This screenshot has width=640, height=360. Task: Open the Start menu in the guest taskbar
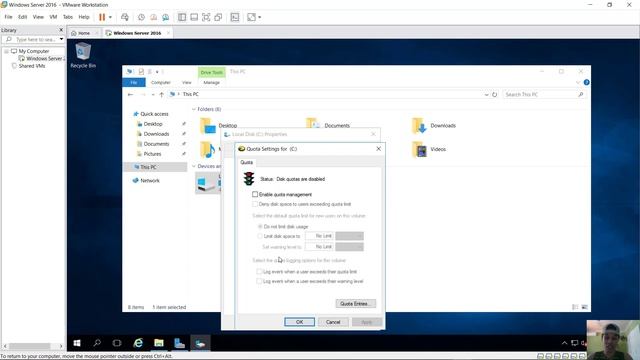[x=77, y=343]
